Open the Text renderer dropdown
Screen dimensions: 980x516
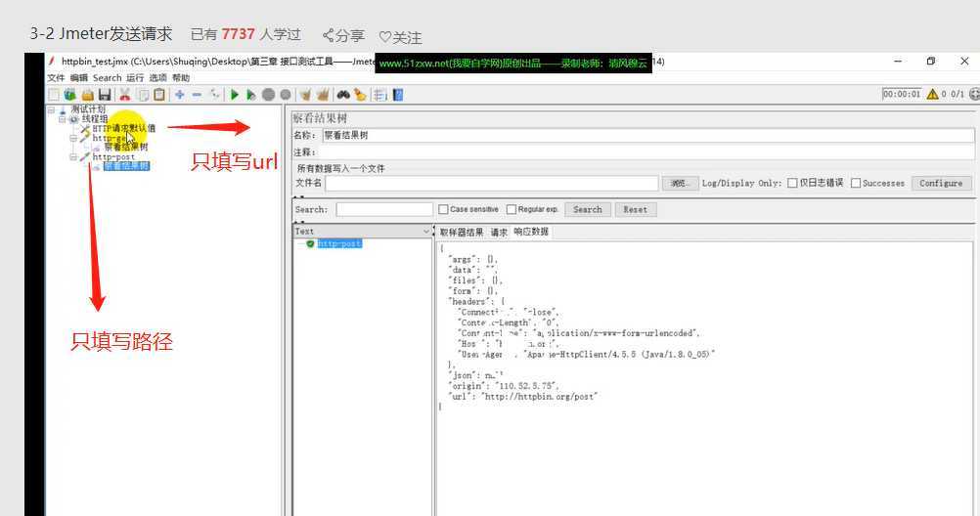click(x=363, y=232)
